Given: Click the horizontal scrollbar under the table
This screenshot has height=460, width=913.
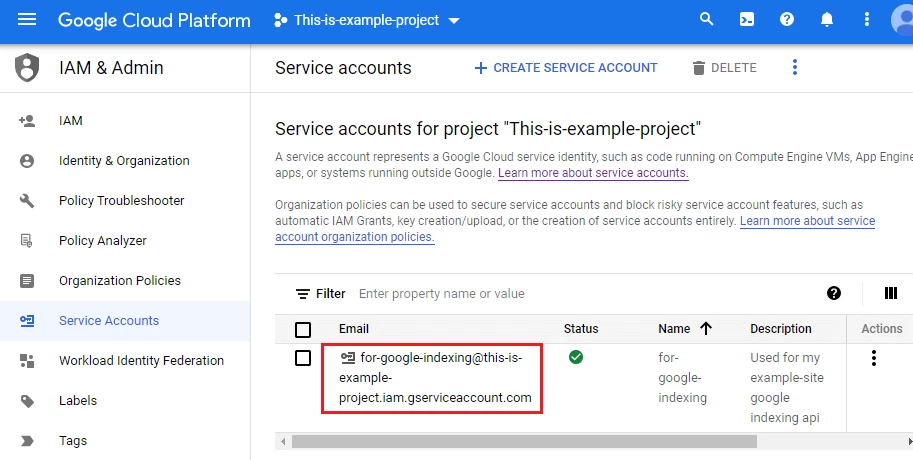Looking at the screenshot, I should pos(520,441).
